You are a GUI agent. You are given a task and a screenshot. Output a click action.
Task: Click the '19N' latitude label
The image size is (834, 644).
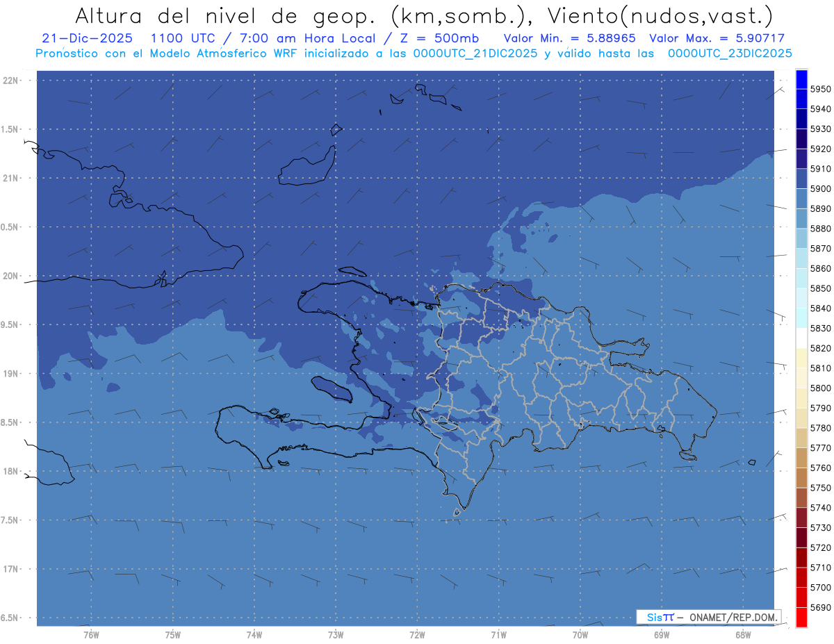[10, 374]
